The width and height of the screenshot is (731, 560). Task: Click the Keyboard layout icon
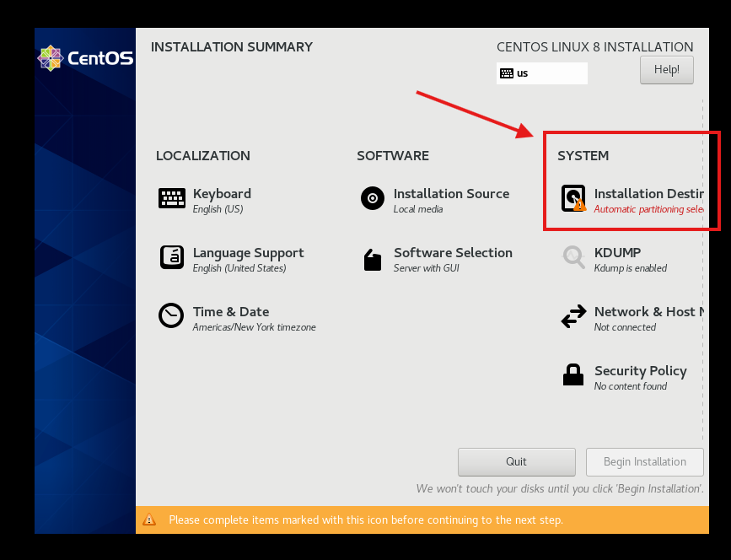pos(171,198)
